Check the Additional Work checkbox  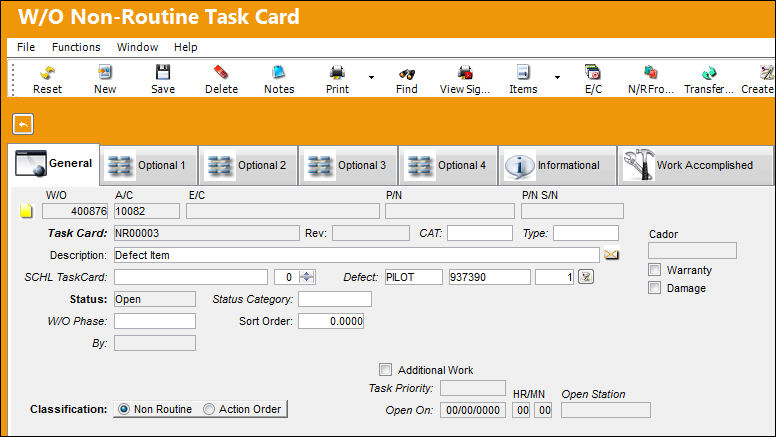point(385,370)
